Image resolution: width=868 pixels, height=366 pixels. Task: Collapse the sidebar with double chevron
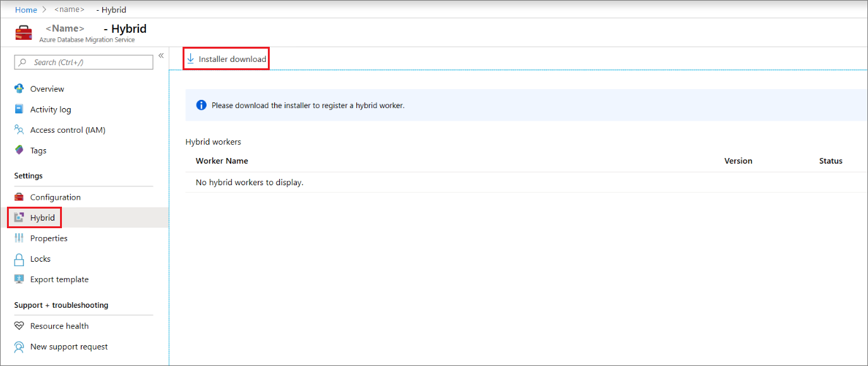(x=161, y=56)
